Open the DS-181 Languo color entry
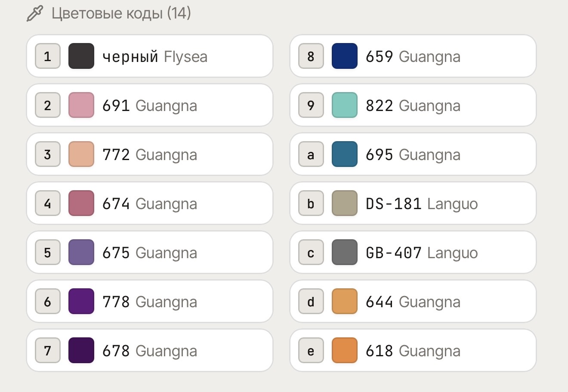 pyautogui.click(x=413, y=203)
